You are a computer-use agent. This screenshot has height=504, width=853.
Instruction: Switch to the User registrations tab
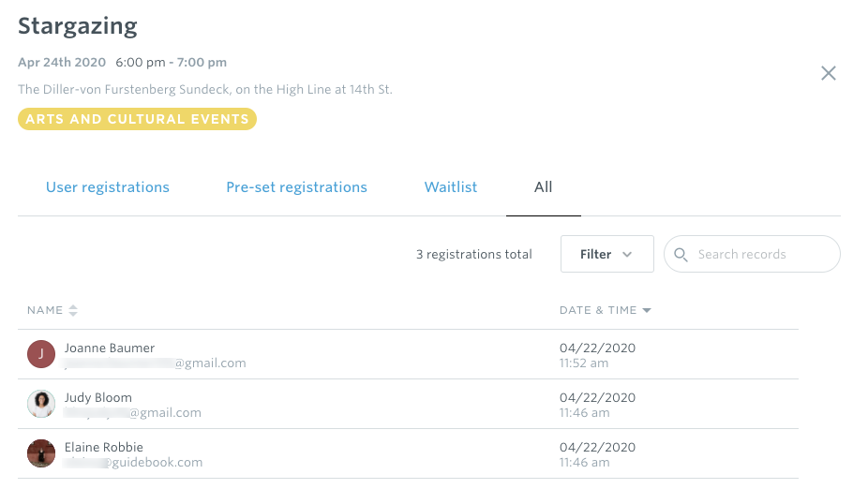(108, 187)
